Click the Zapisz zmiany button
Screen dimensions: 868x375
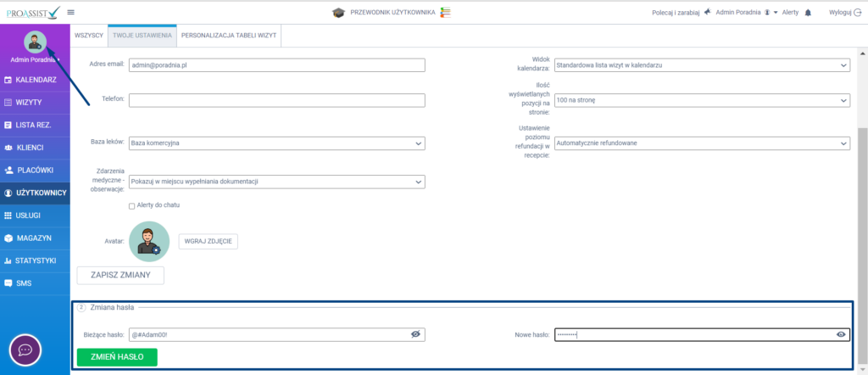pos(120,275)
